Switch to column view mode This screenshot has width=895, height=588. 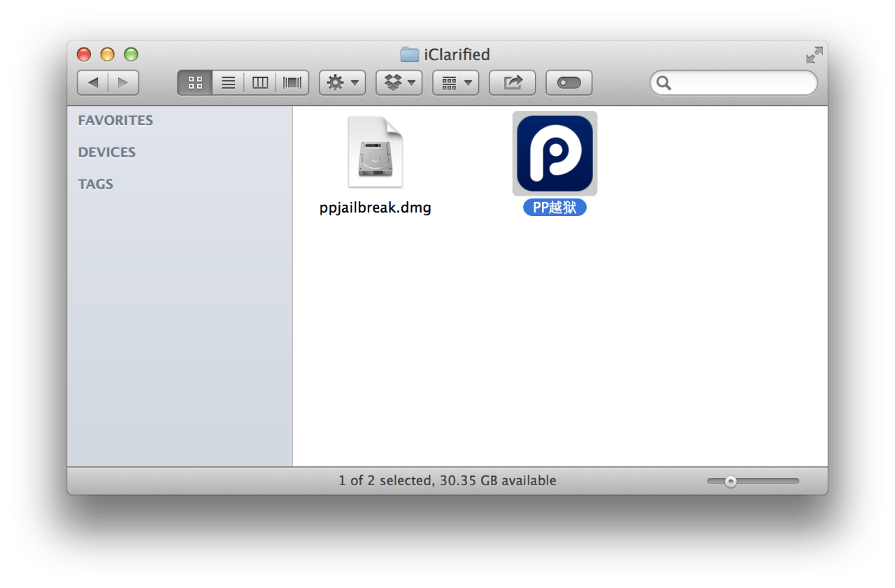pyautogui.click(x=260, y=83)
